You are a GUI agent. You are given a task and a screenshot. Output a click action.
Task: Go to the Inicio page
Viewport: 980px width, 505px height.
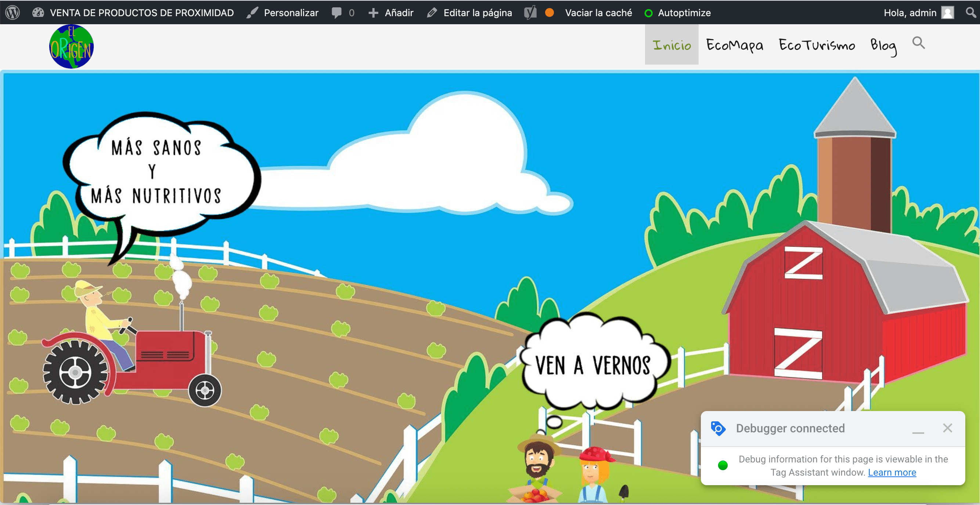(x=672, y=45)
